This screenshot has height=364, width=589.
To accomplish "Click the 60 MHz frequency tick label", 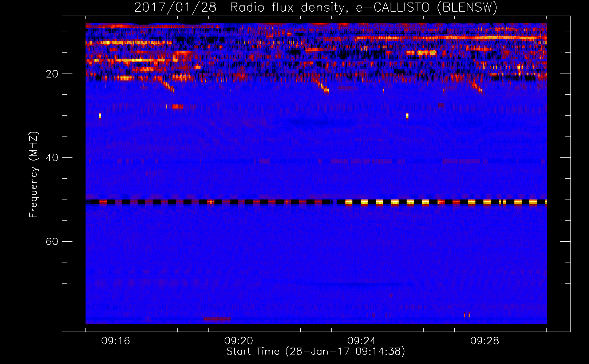I will tap(52, 241).
